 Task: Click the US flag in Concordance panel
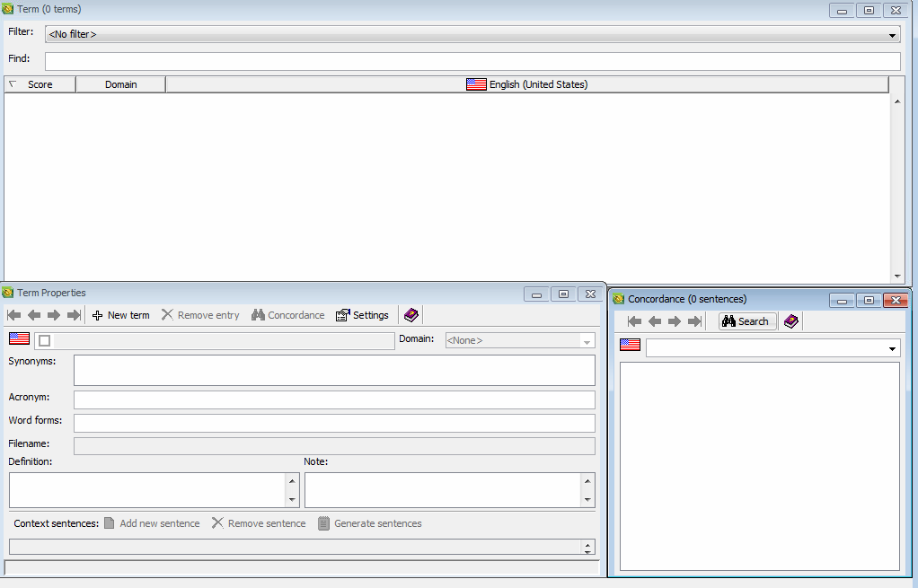(x=630, y=346)
